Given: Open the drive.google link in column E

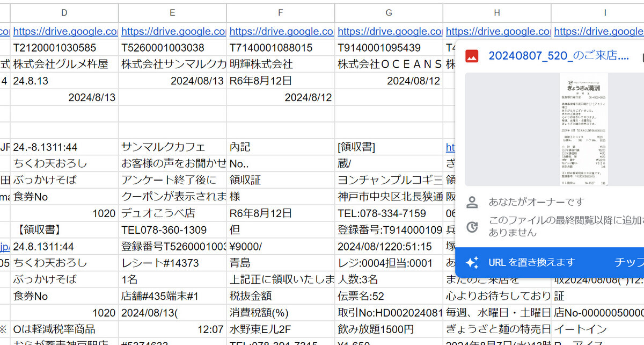Looking at the screenshot, I should pyautogui.click(x=173, y=31).
